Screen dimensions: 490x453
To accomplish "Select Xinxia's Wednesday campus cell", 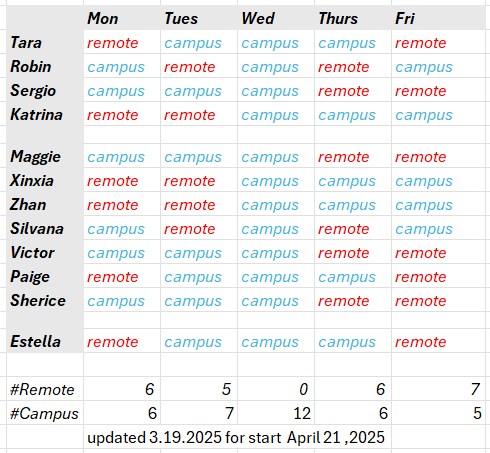I will coord(276,180).
